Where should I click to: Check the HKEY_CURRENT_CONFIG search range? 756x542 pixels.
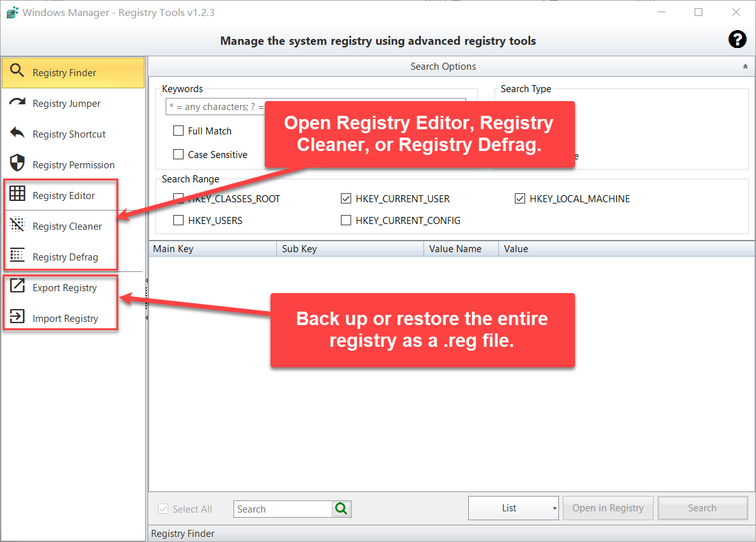click(345, 220)
